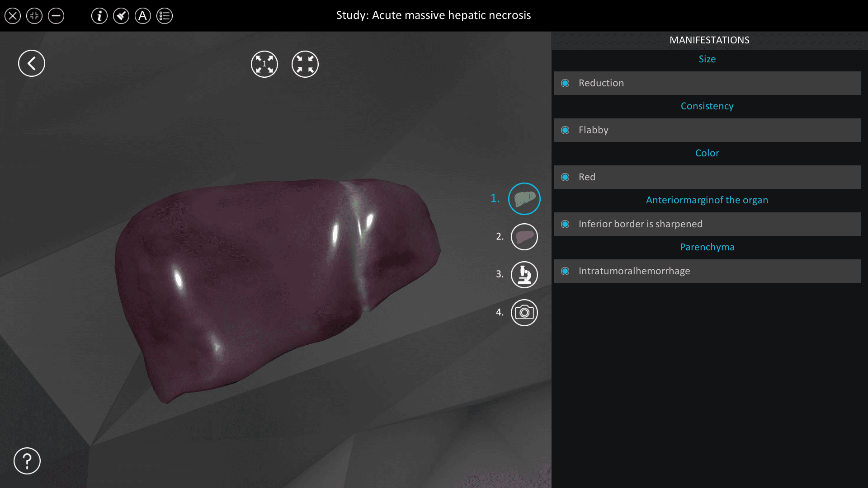This screenshot has width=868, height=488.
Task: Click 'Anteriormarginof the organ' heading
Action: pyautogui.click(x=707, y=200)
